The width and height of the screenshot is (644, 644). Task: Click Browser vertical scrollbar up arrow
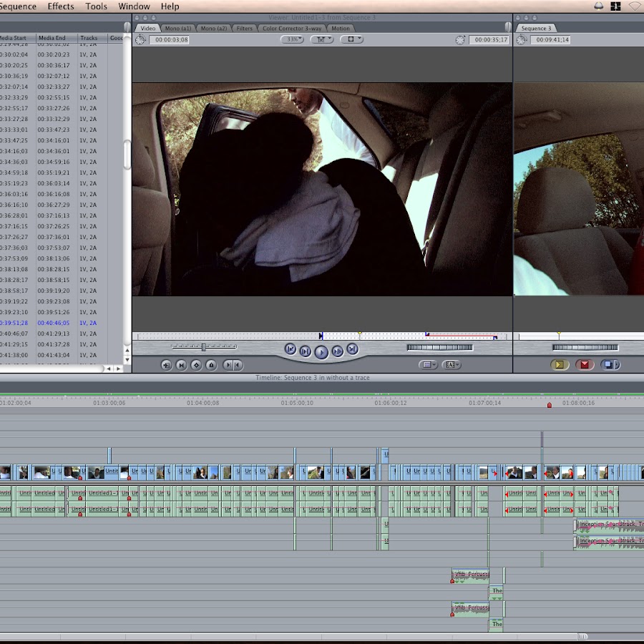coord(127,351)
